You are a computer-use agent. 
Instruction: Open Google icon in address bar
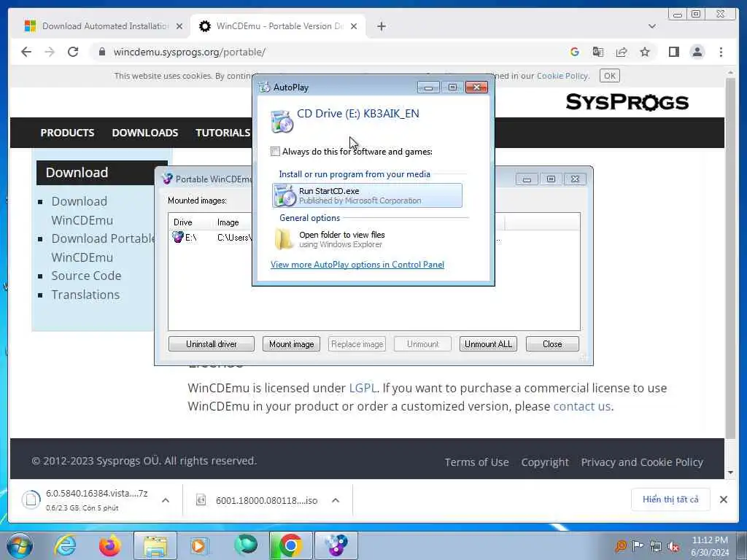coord(575,52)
